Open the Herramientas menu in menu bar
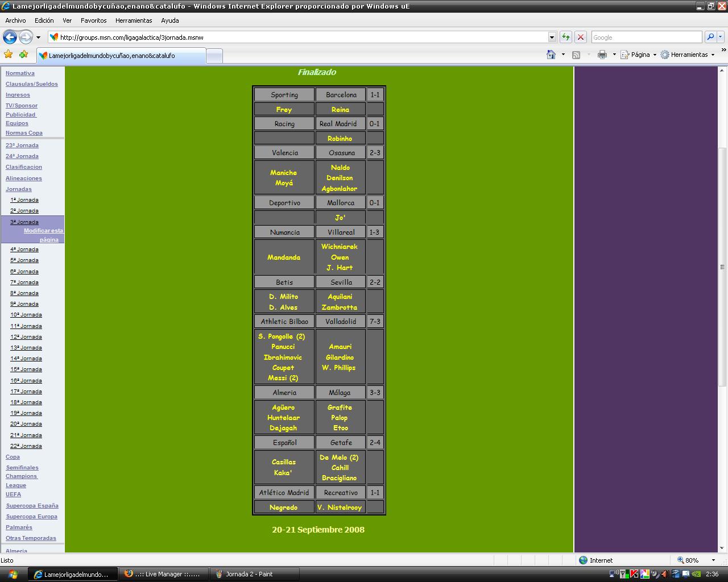The width and height of the screenshot is (728, 582). pyautogui.click(x=134, y=20)
